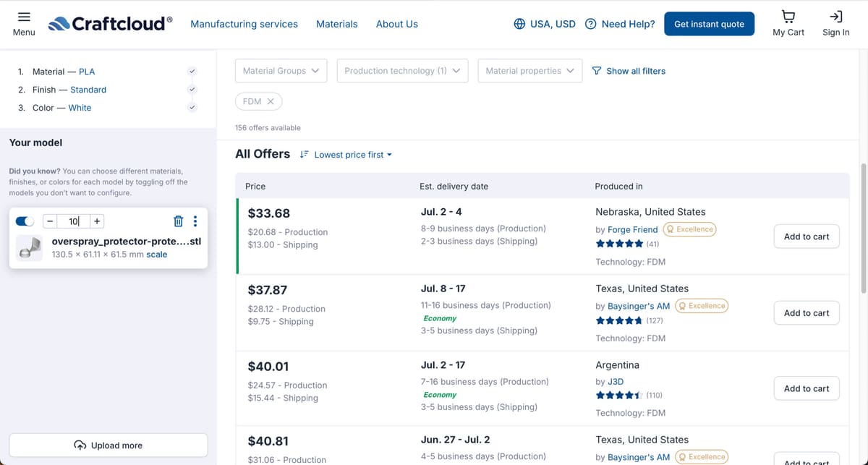Change color by clicking White
Image resolution: width=868 pixels, height=465 pixels.
(x=80, y=108)
